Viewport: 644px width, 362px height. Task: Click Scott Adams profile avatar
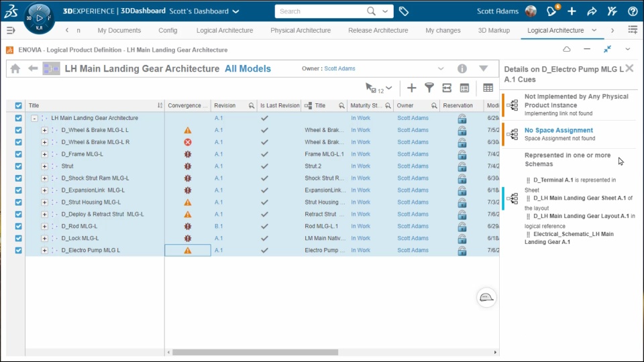531,11
